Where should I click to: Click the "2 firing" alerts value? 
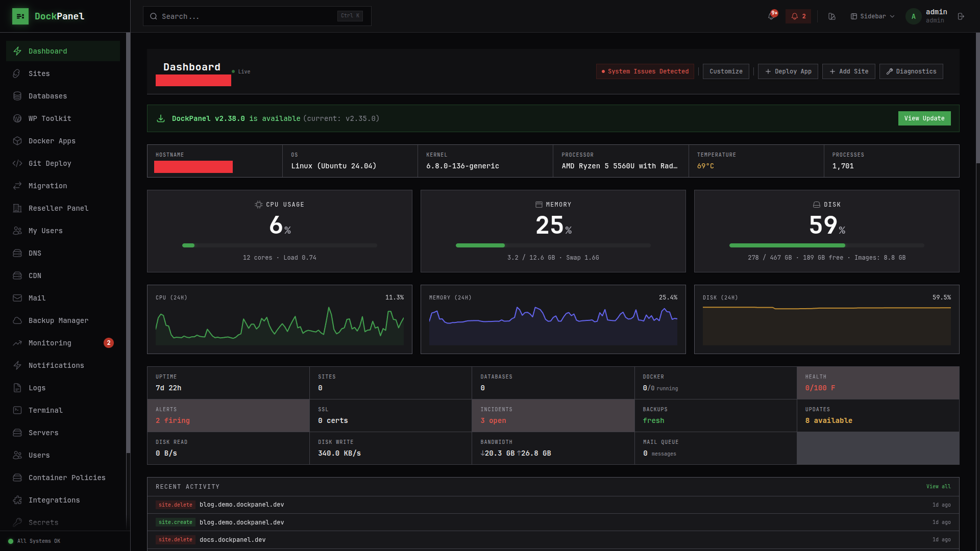click(173, 420)
